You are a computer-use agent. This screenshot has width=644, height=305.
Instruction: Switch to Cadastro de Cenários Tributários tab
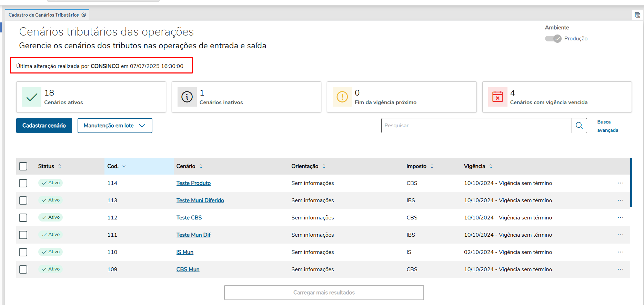44,15
